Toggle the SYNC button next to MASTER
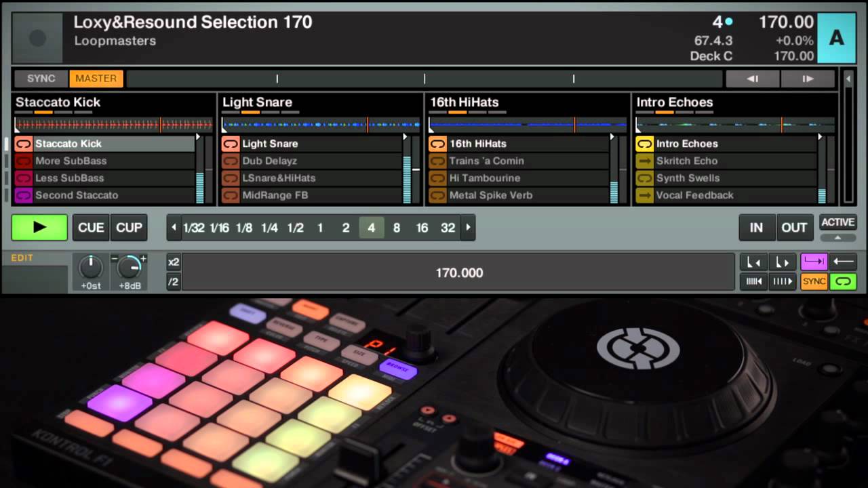This screenshot has width=868, height=488. [41, 79]
